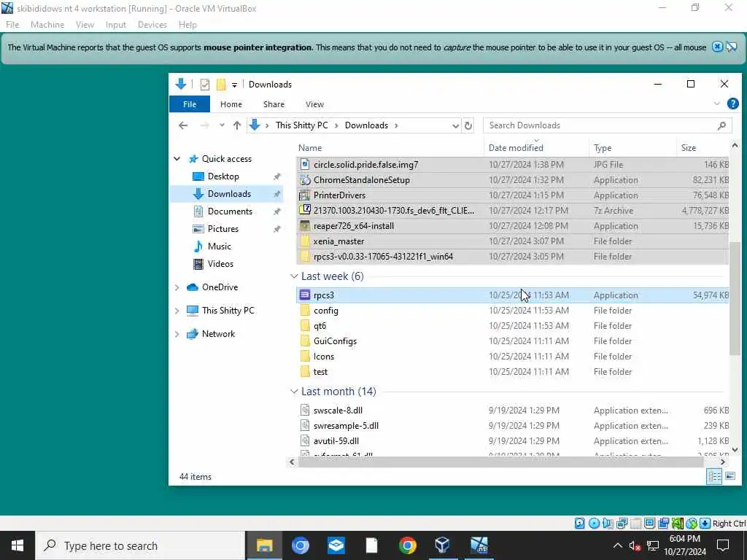
Task: Click the muted volume tray icon
Action: pyautogui.click(x=635, y=545)
